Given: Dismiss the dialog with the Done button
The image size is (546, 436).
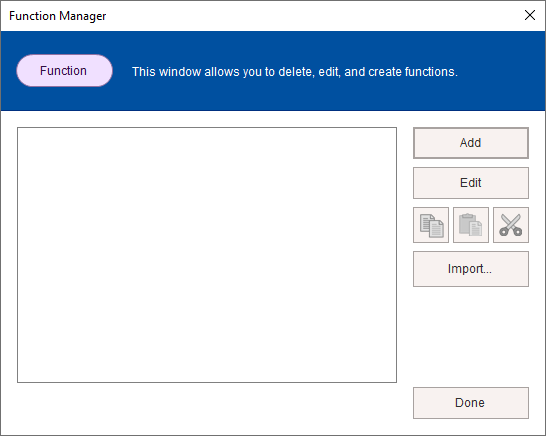Looking at the screenshot, I should 471,403.
